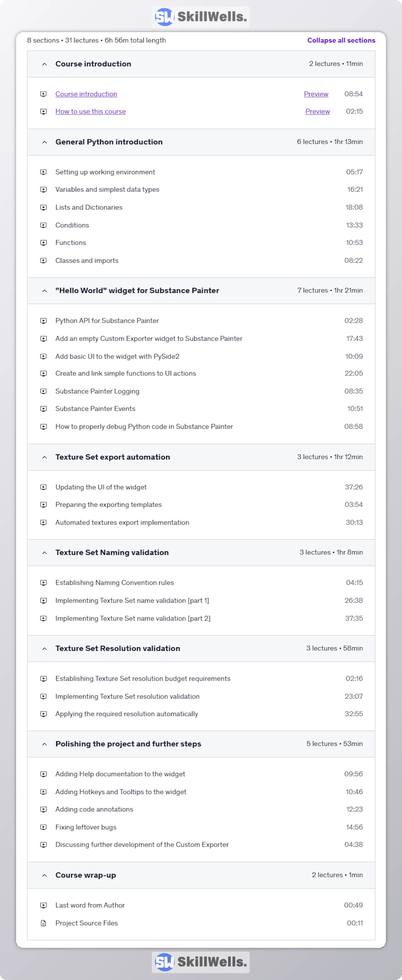Screen dimensions: 402x980
Task: Click the 37:26 duration of Updating the UI
Action: click(x=354, y=487)
